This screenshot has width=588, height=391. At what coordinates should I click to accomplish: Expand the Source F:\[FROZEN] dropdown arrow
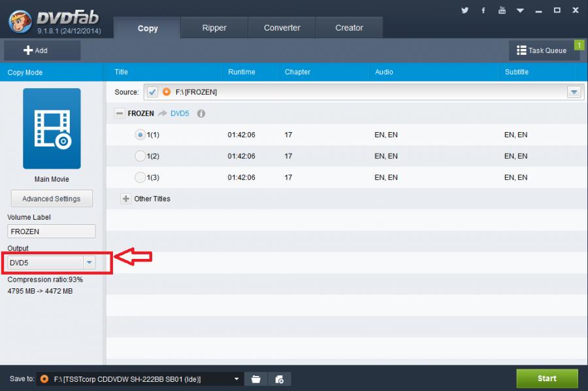574,92
